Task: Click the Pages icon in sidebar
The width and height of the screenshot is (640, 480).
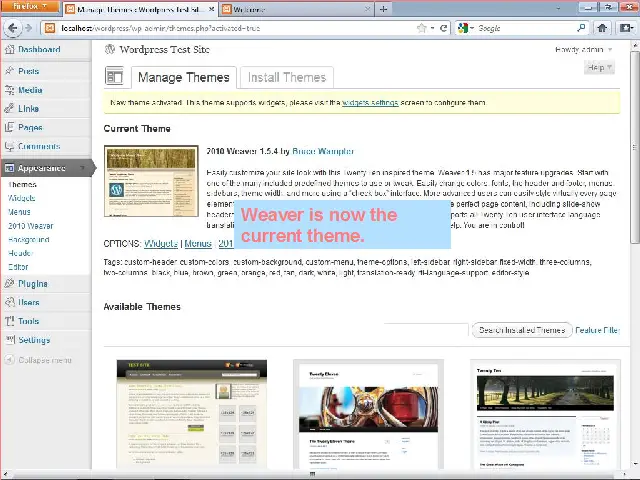Action: (x=9, y=127)
